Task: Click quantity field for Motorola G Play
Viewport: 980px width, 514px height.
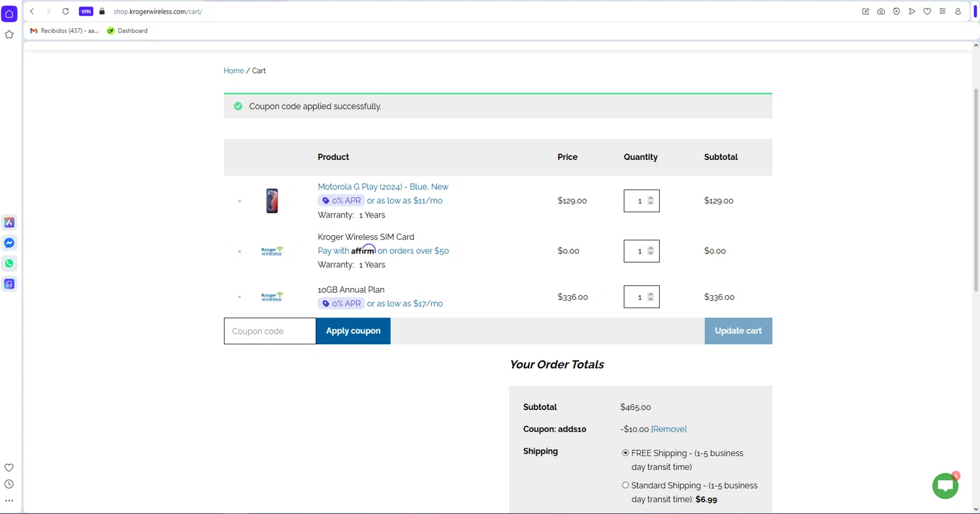Action: 642,201
